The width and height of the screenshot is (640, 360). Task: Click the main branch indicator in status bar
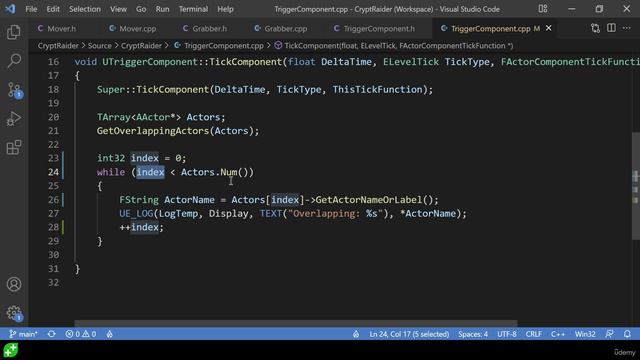(x=23, y=334)
